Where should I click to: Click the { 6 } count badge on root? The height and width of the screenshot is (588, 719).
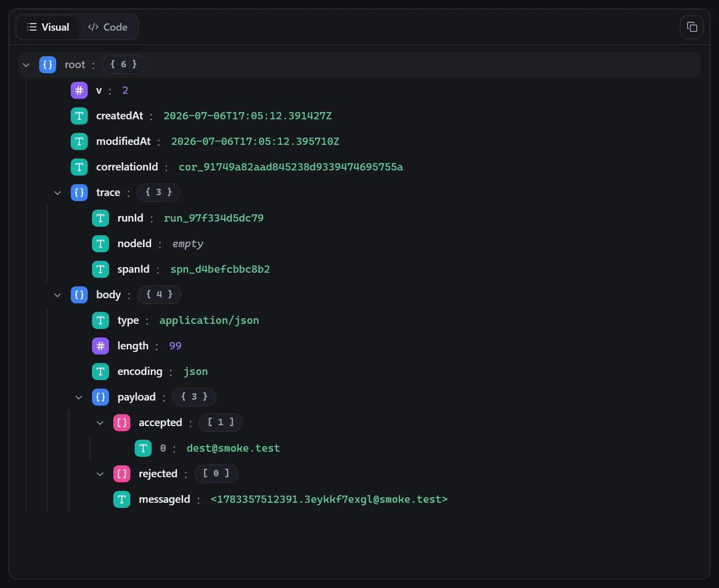pos(124,65)
